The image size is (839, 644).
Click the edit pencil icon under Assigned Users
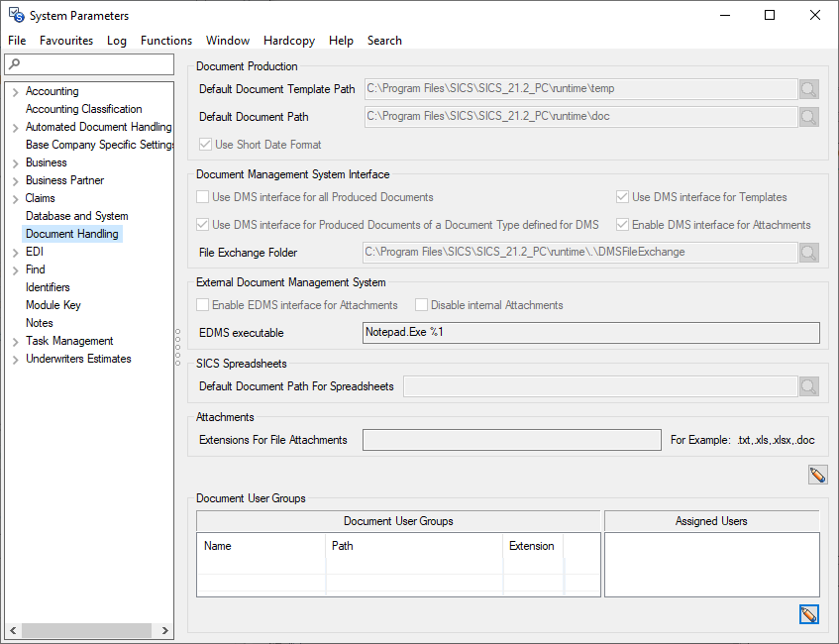[x=809, y=615]
